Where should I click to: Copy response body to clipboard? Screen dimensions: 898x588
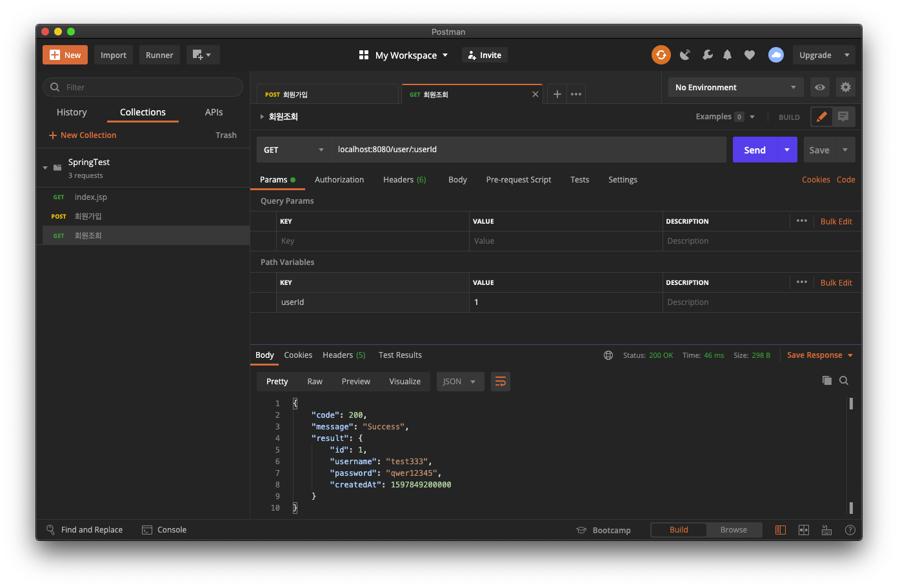[827, 380]
